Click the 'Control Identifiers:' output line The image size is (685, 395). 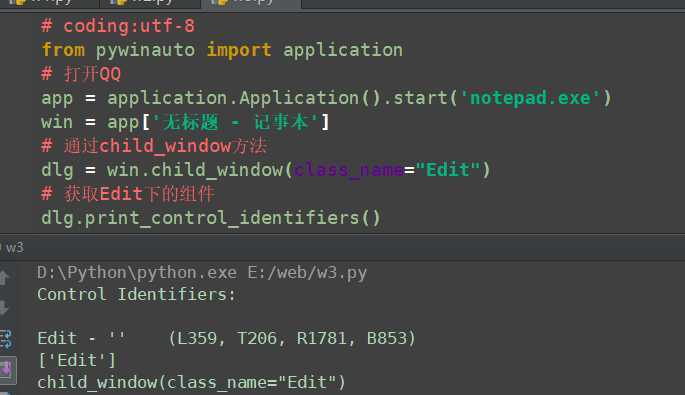click(136, 295)
